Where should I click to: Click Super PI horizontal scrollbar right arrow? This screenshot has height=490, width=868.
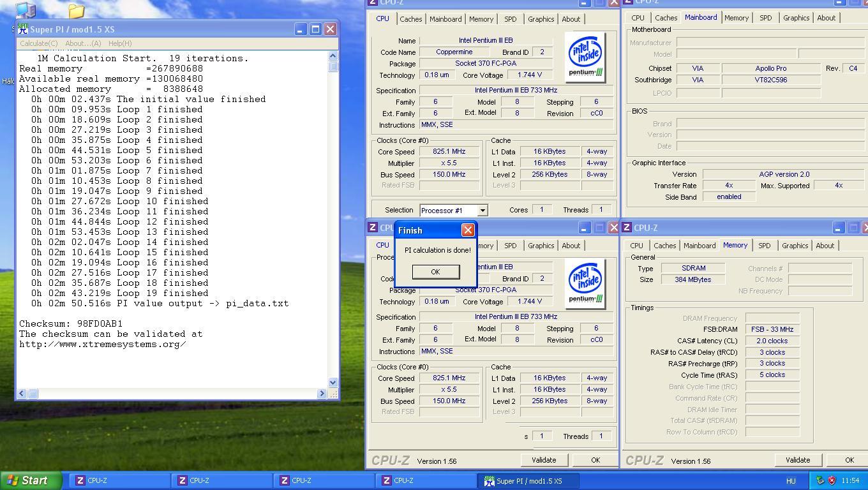pos(322,394)
